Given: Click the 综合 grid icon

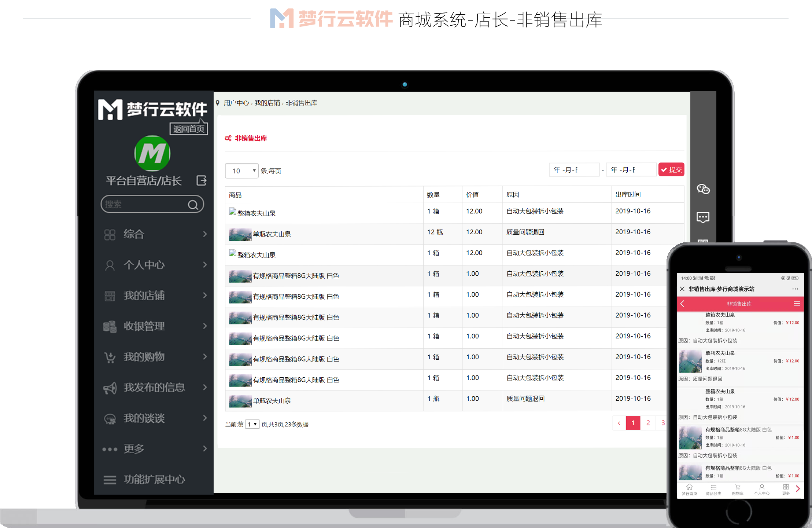Looking at the screenshot, I should pyautogui.click(x=110, y=235).
